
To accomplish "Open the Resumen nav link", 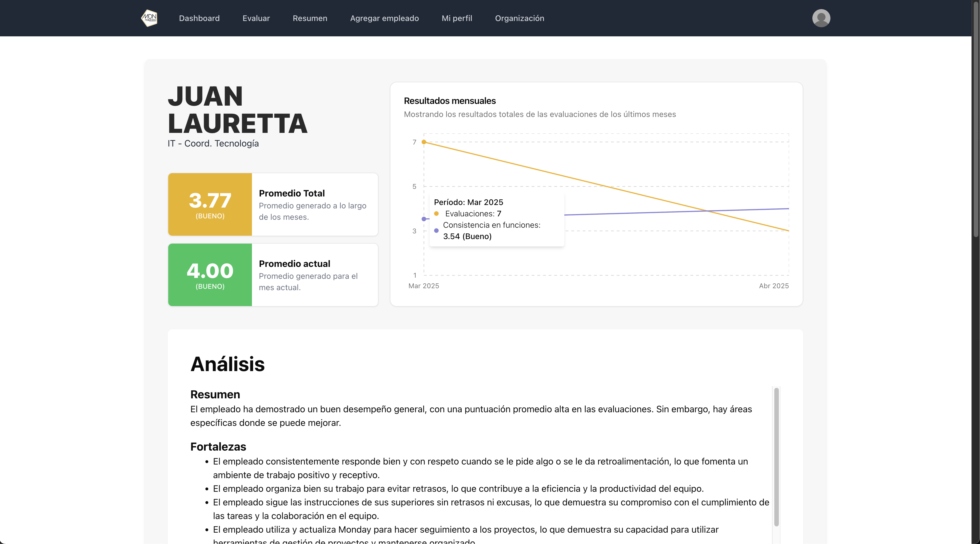I will pyautogui.click(x=310, y=18).
